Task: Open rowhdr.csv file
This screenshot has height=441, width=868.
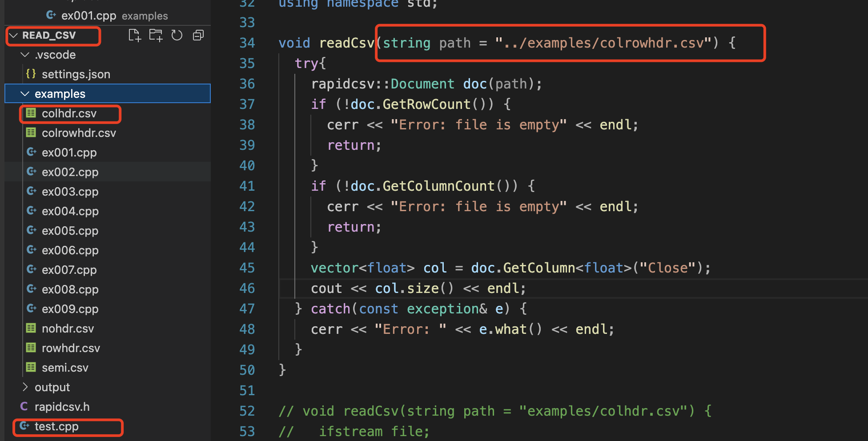Action: (x=71, y=348)
